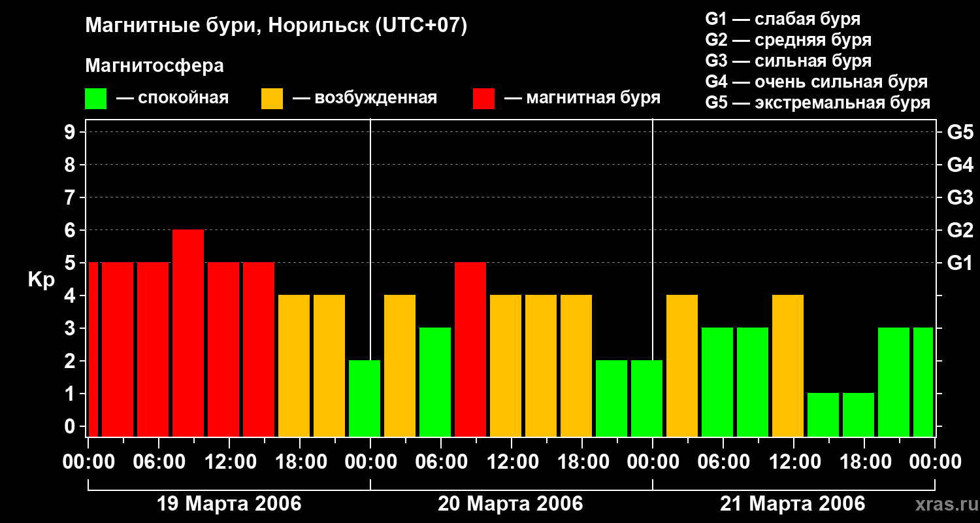The image size is (980, 523).
Task: Click the 'G3' label on the right axis
Action: pos(960,197)
